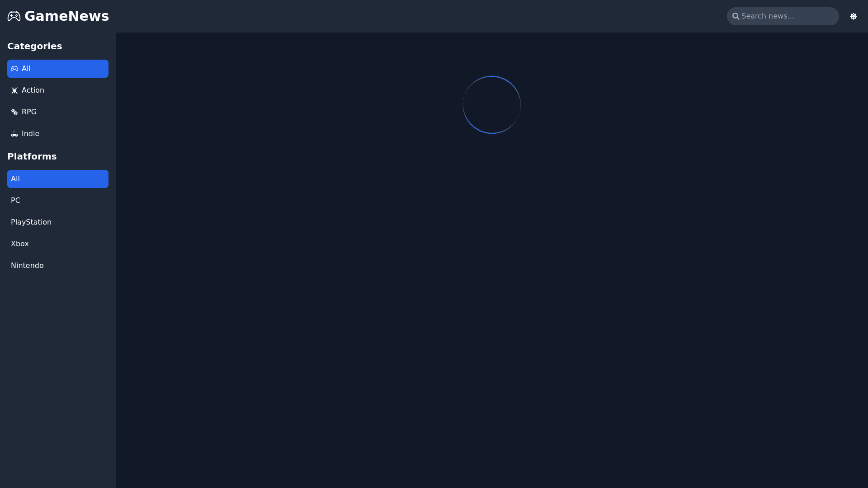Click the GameNews site title

(x=66, y=16)
